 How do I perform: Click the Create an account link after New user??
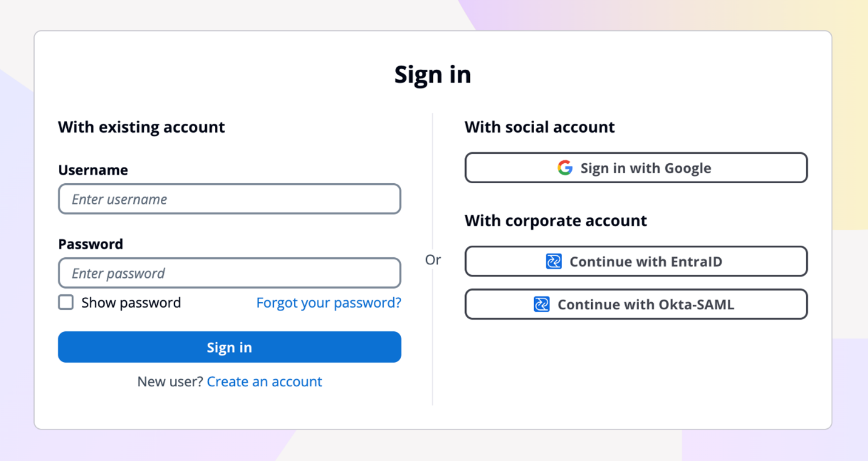(x=264, y=382)
